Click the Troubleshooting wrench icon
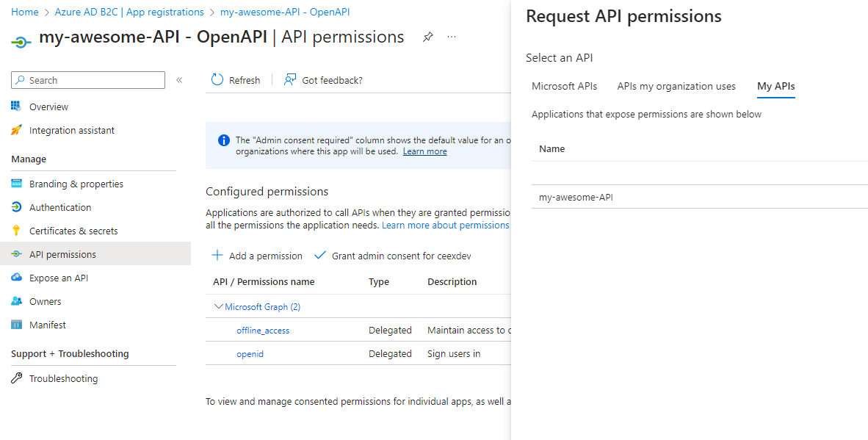Screen dimensions: 868x440 point(16,378)
